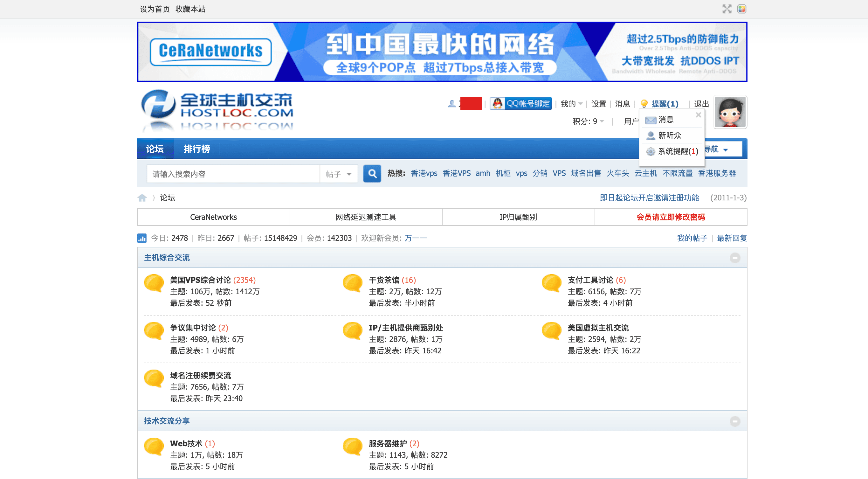The image size is (868, 479).
Task: Click the 最新回复 link
Action: [732, 238]
